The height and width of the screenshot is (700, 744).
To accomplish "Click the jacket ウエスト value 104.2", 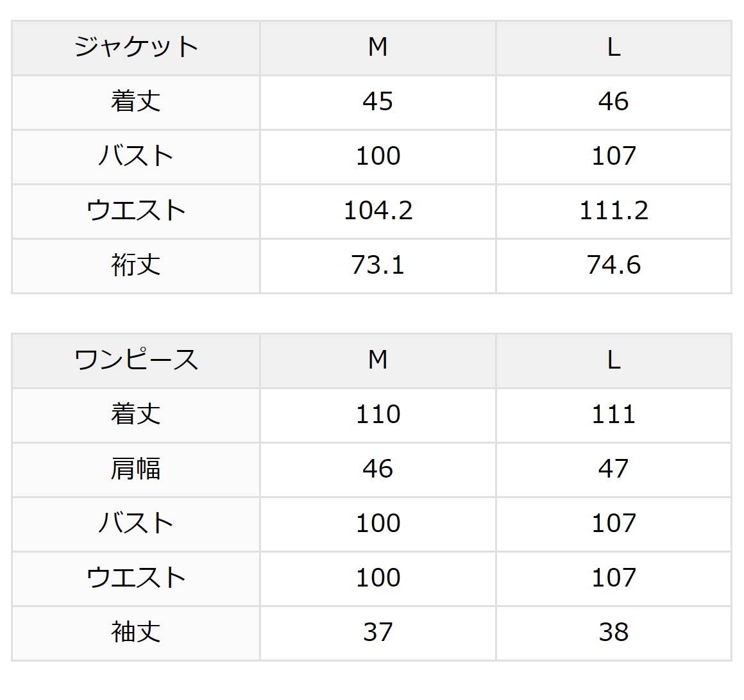I will [x=378, y=211].
